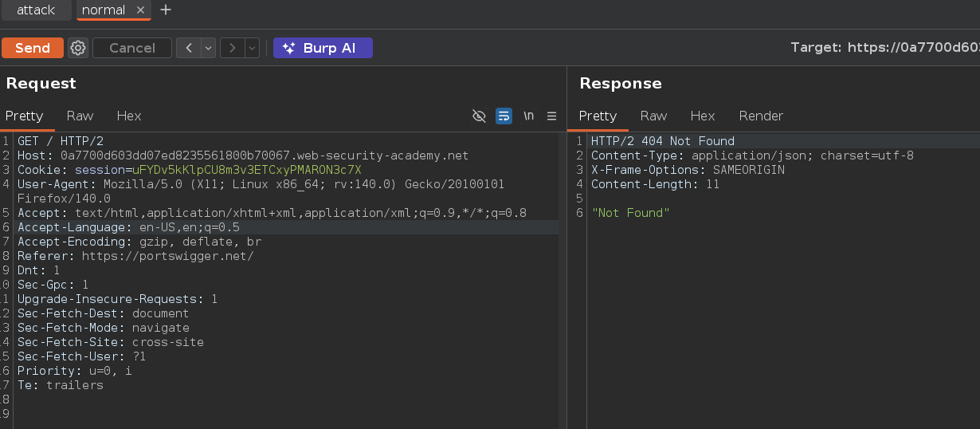Click the Sec-Fetch-Site header line
Image resolution: width=980 pixels, height=429 pixels.
point(111,342)
